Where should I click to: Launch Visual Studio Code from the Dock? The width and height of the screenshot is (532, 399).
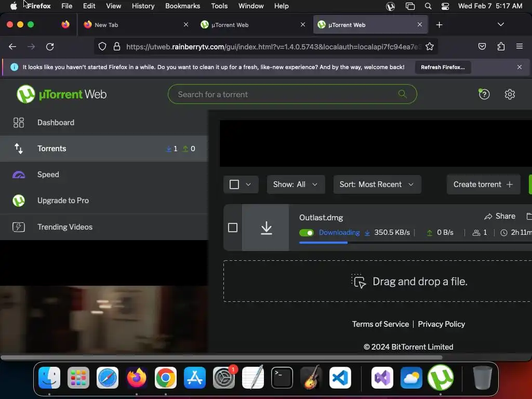pyautogui.click(x=340, y=378)
